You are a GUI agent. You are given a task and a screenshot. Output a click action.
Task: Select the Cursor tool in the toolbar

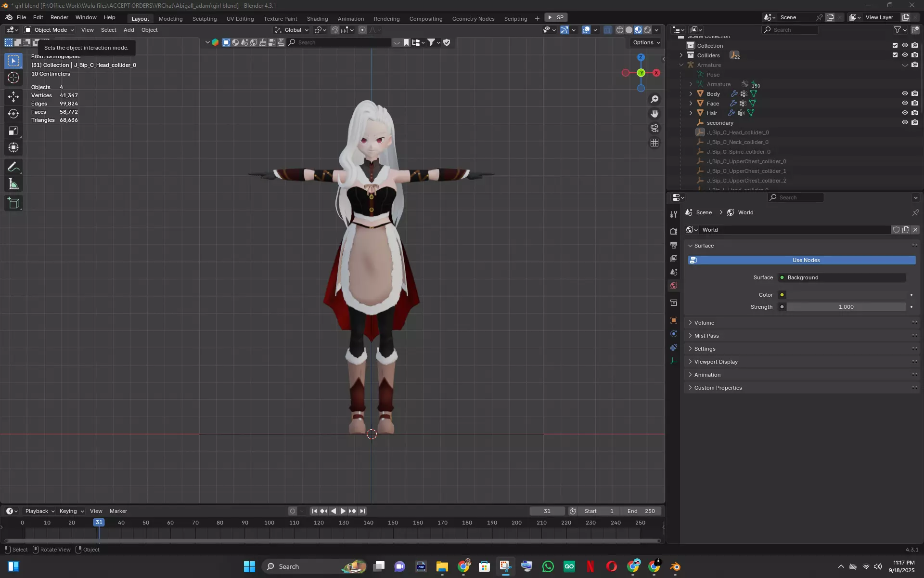(x=13, y=78)
